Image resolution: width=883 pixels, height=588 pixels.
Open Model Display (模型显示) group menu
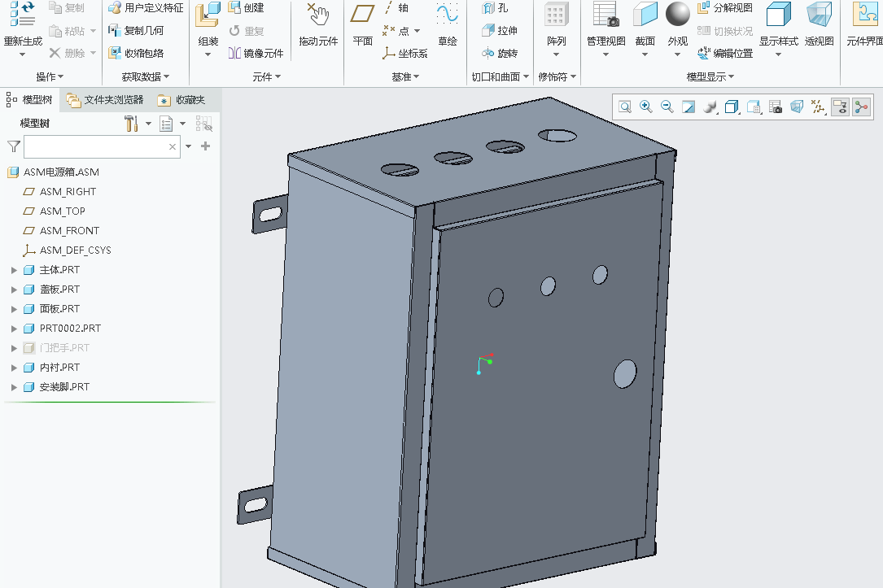pyautogui.click(x=710, y=76)
